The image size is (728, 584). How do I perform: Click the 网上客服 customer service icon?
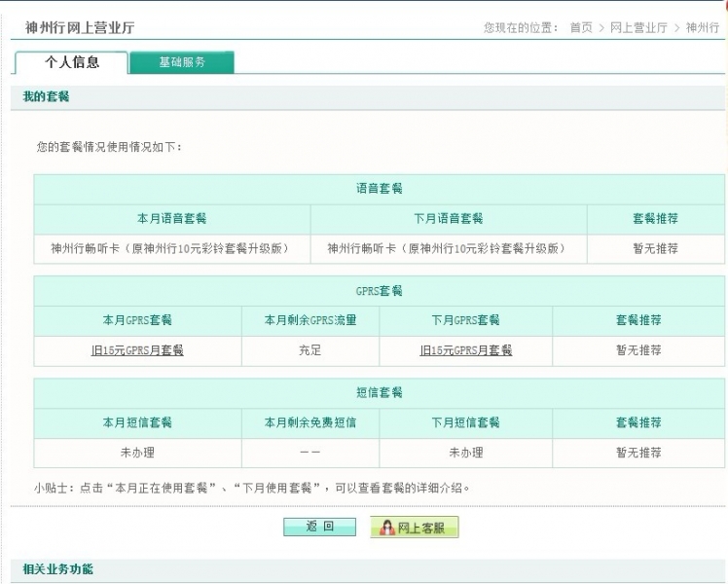point(414,528)
